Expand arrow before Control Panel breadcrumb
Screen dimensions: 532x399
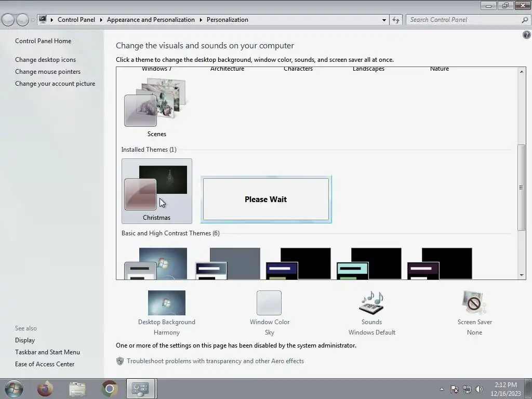pos(52,20)
